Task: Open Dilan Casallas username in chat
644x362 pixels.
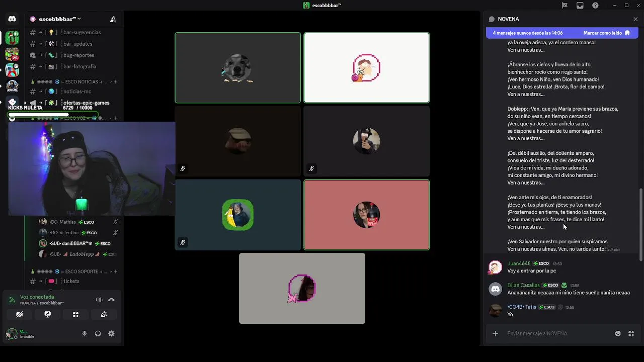Action: click(x=523, y=285)
